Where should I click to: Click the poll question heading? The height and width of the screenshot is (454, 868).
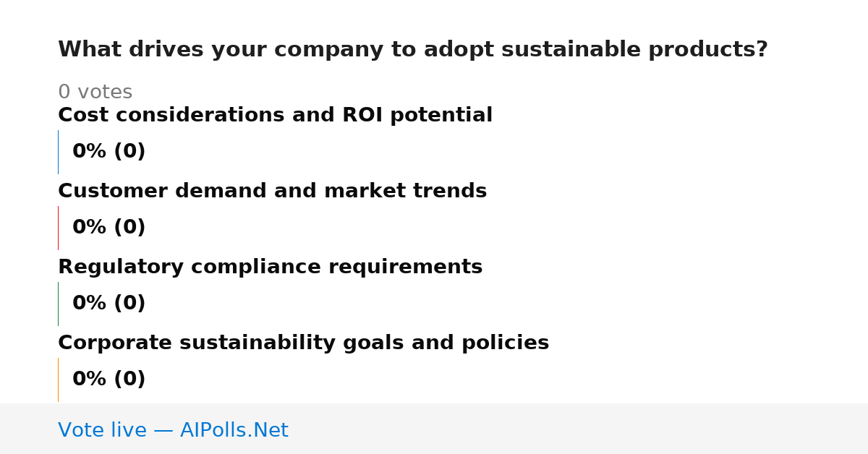412,50
